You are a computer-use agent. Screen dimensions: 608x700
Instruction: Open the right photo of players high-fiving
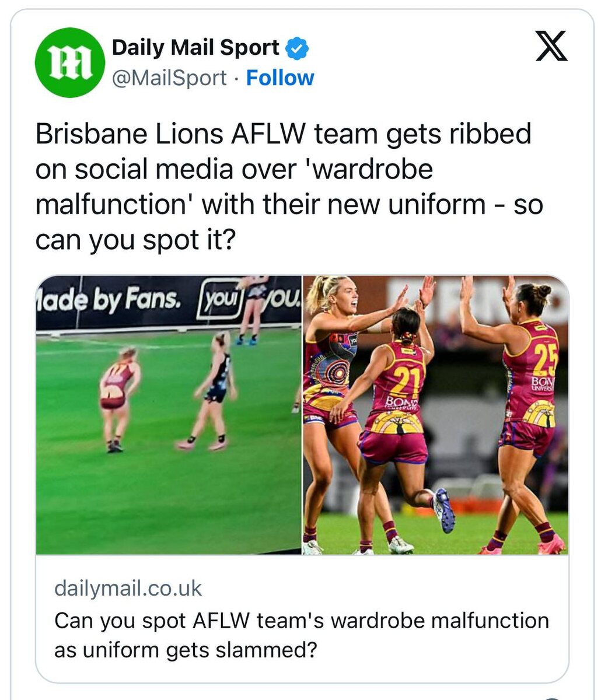[x=436, y=415]
